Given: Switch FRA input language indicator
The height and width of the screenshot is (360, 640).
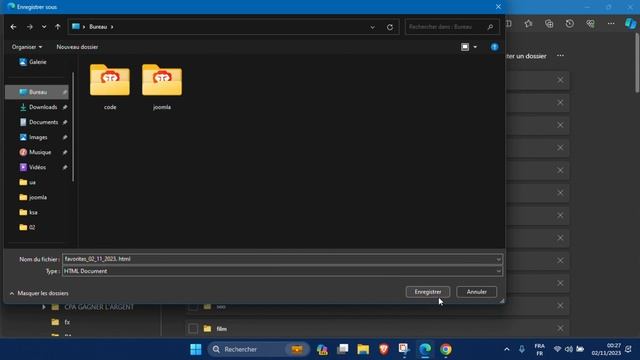Looking at the screenshot, I should (x=540, y=349).
